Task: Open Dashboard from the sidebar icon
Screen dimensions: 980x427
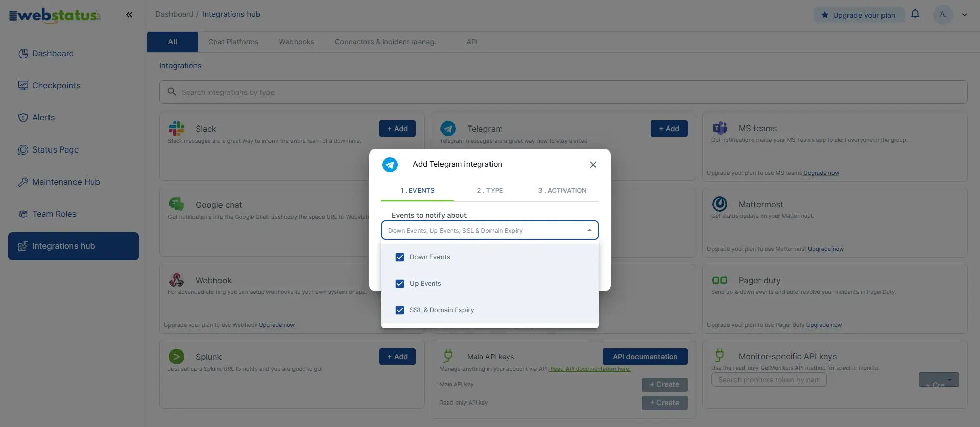Action: [x=23, y=54]
